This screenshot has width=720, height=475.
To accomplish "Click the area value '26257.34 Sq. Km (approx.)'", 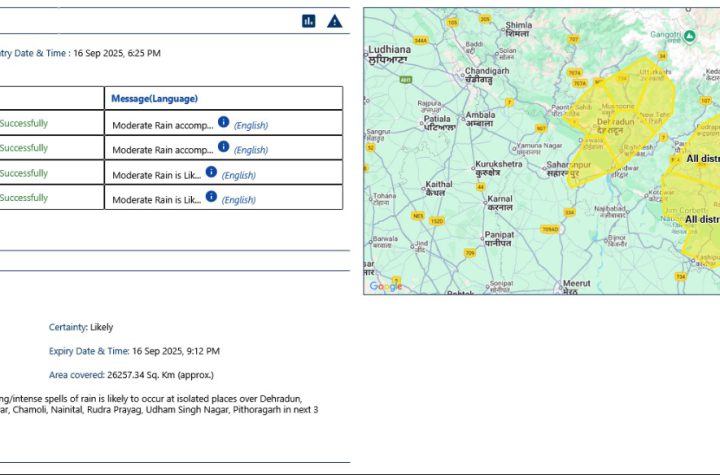I will (160, 375).
